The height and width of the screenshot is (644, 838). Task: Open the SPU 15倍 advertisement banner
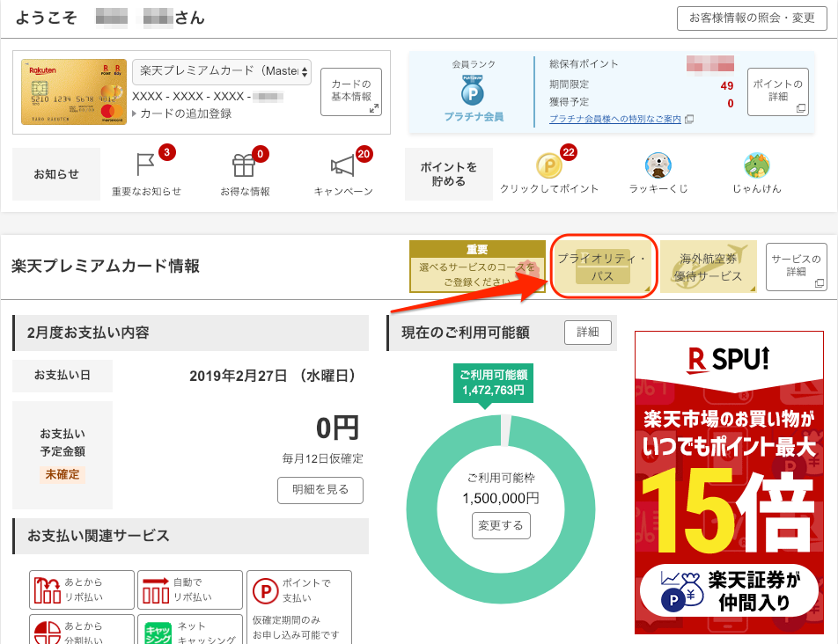(729, 482)
